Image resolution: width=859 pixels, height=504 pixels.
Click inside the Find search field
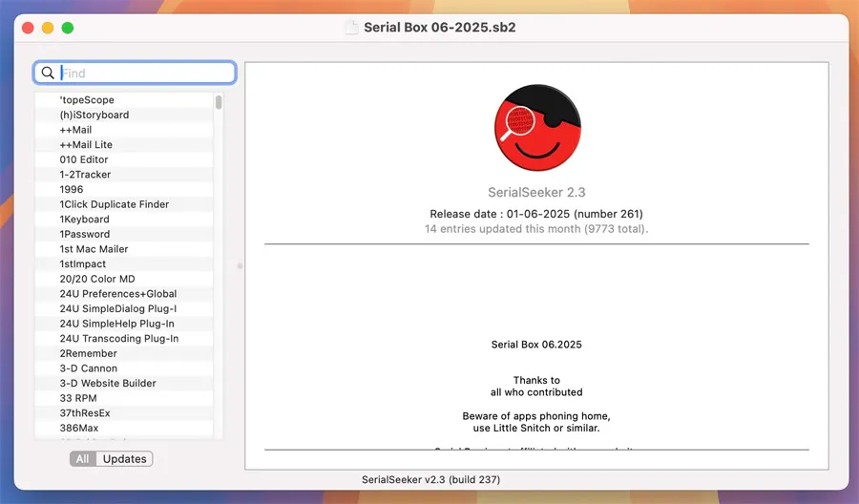tap(143, 73)
